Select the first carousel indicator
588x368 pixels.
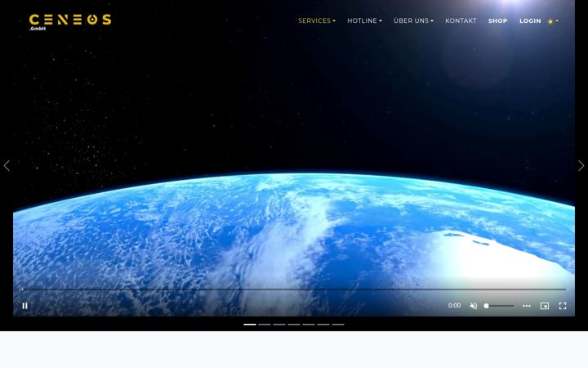pos(250,324)
